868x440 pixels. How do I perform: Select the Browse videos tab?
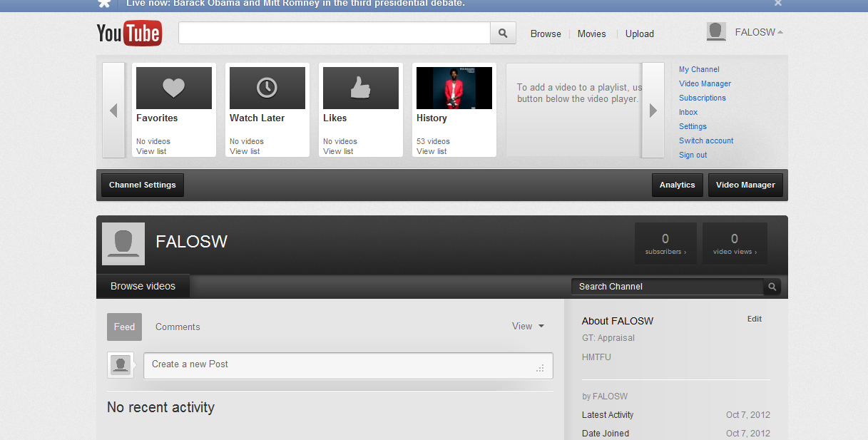(143, 286)
